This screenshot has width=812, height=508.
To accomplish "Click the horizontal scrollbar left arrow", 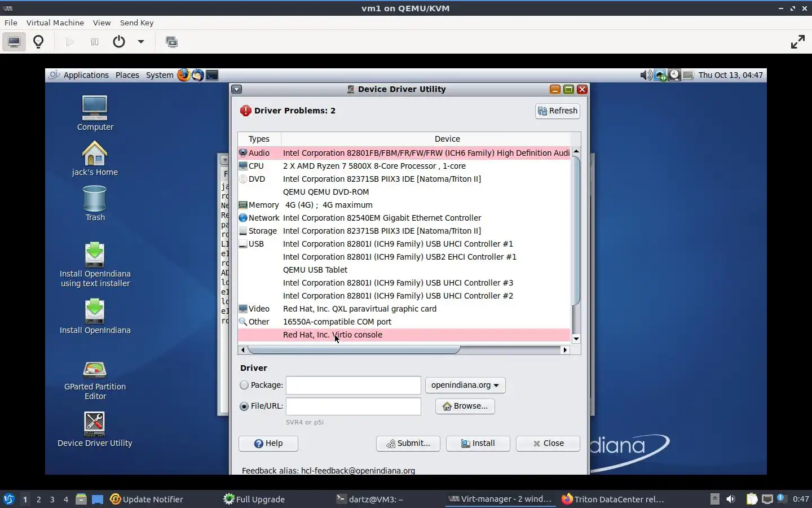I will [x=243, y=350].
